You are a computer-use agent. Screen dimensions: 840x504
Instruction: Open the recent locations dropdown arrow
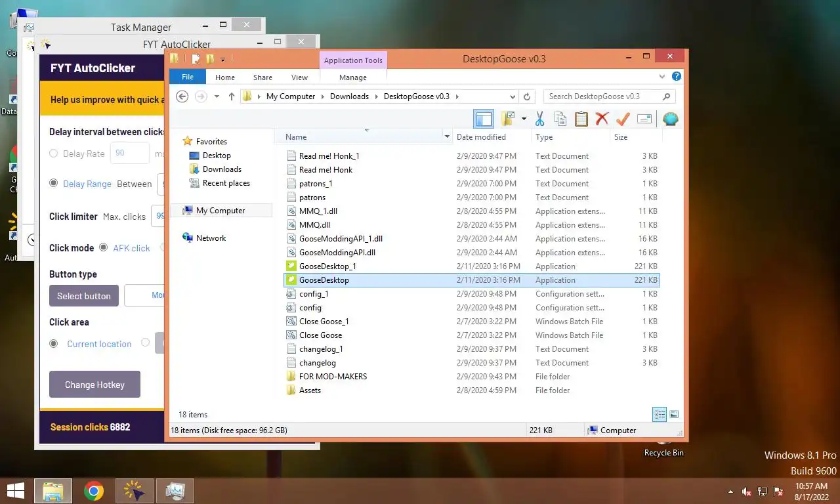[x=217, y=96]
